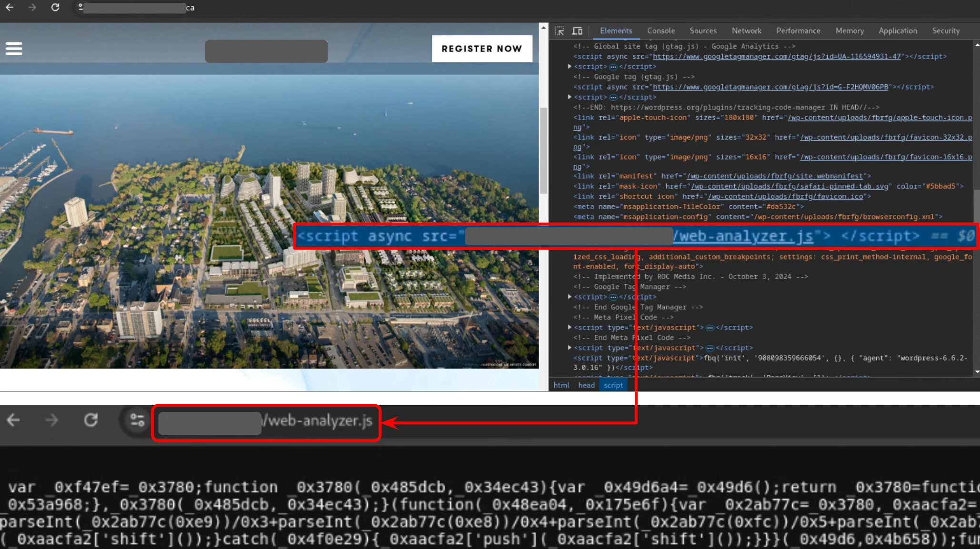Click the webpage vertical scrollbar thumb
The width and height of the screenshot is (980, 549).
pos(543,150)
